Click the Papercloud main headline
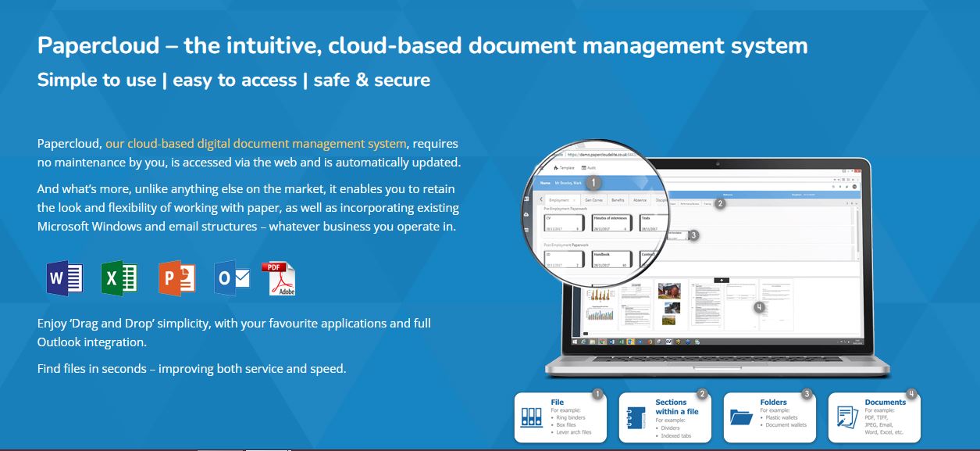980x451 pixels. [x=422, y=45]
